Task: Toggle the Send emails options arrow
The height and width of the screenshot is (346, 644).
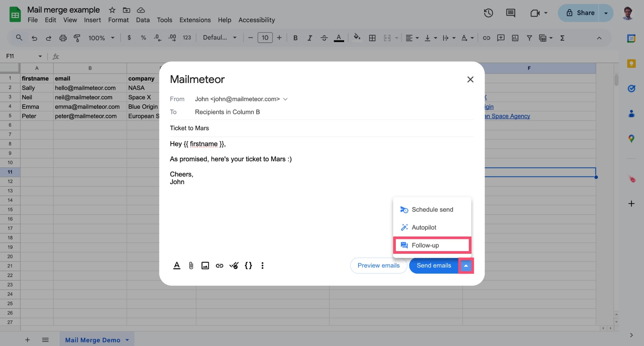Action: [x=466, y=266]
